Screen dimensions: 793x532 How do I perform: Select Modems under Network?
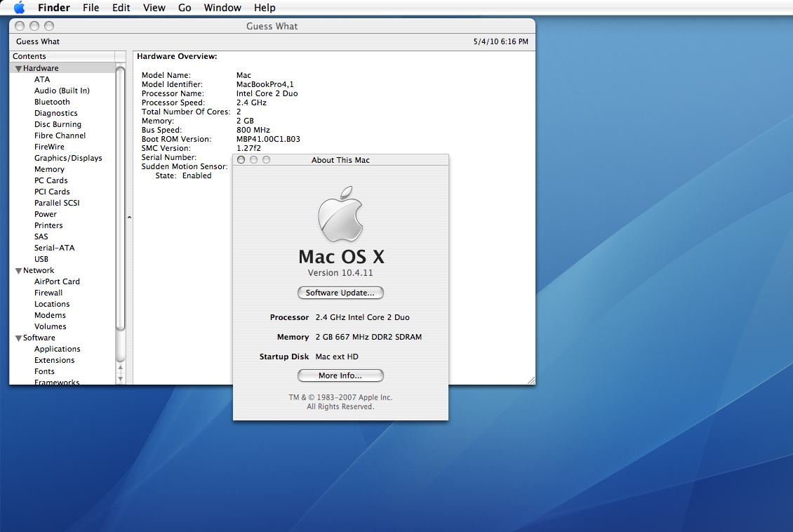pyautogui.click(x=50, y=315)
